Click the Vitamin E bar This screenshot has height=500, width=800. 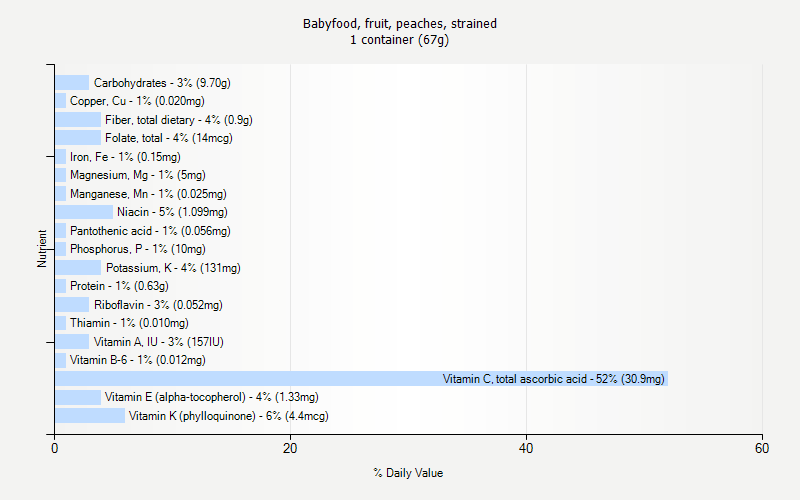(78, 397)
